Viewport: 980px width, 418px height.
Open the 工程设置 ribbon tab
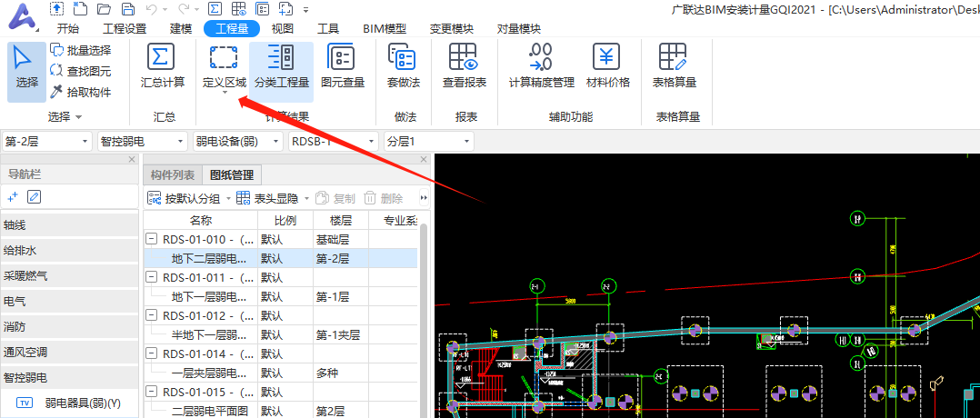click(x=125, y=29)
